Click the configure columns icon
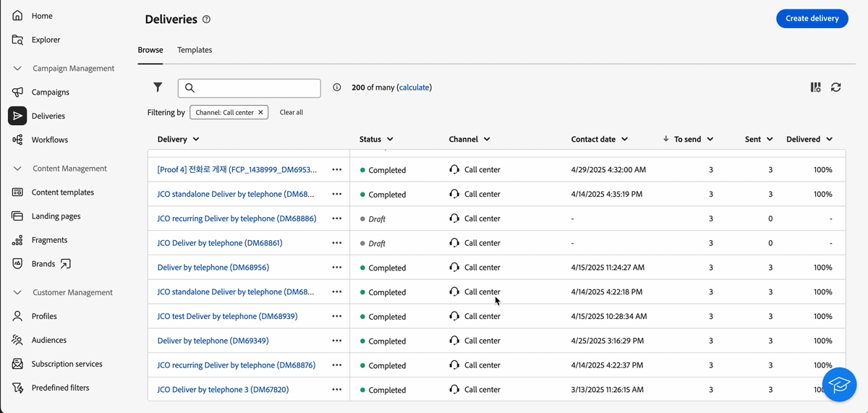The width and height of the screenshot is (868, 413). click(x=815, y=88)
